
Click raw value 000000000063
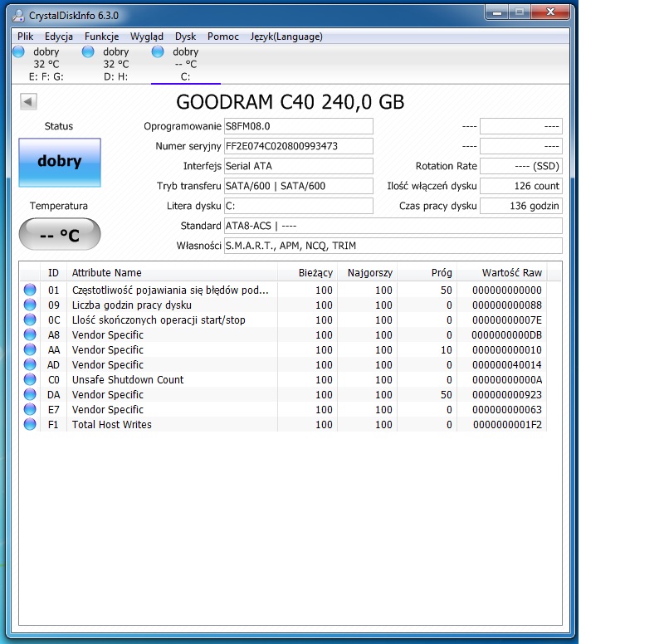[x=507, y=410]
